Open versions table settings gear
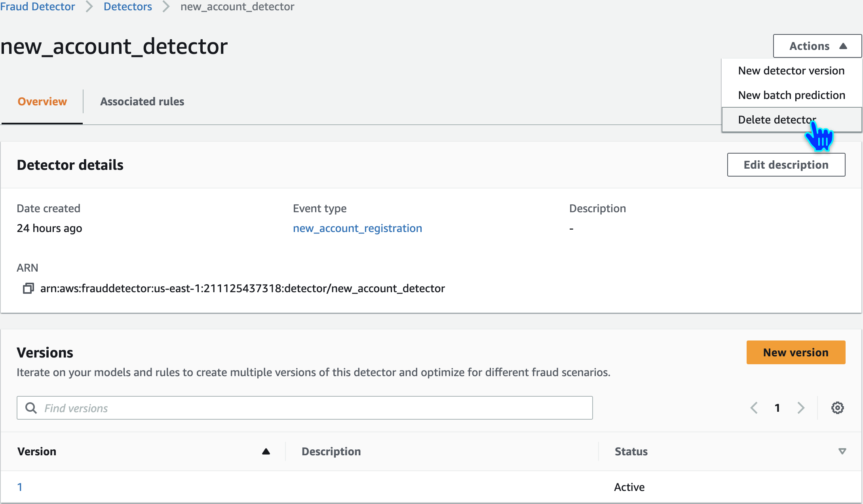This screenshot has height=504, width=863. (837, 408)
